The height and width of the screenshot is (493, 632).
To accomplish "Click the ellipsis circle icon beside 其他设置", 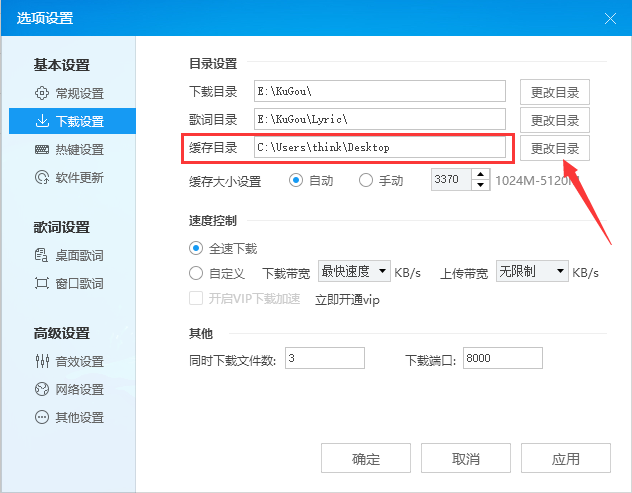I will click(42, 417).
